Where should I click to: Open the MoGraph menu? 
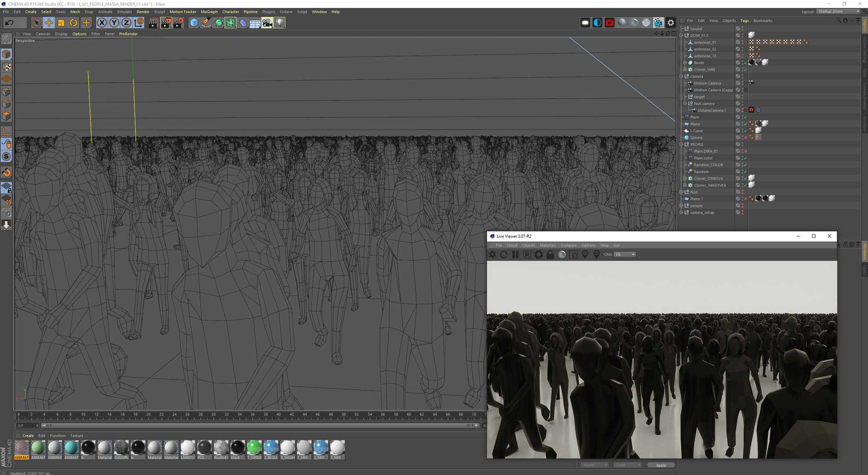[x=209, y=12]
